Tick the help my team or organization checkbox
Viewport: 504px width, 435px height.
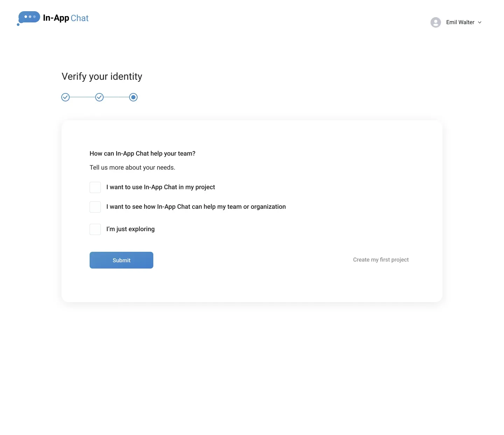pos(95,207)
